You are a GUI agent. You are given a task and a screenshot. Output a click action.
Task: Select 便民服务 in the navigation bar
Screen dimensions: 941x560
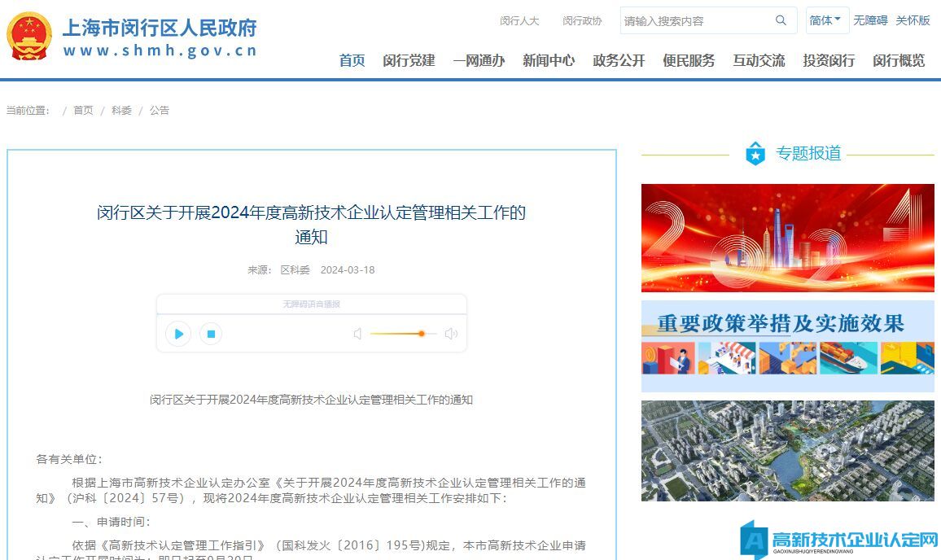pos(689,60)
